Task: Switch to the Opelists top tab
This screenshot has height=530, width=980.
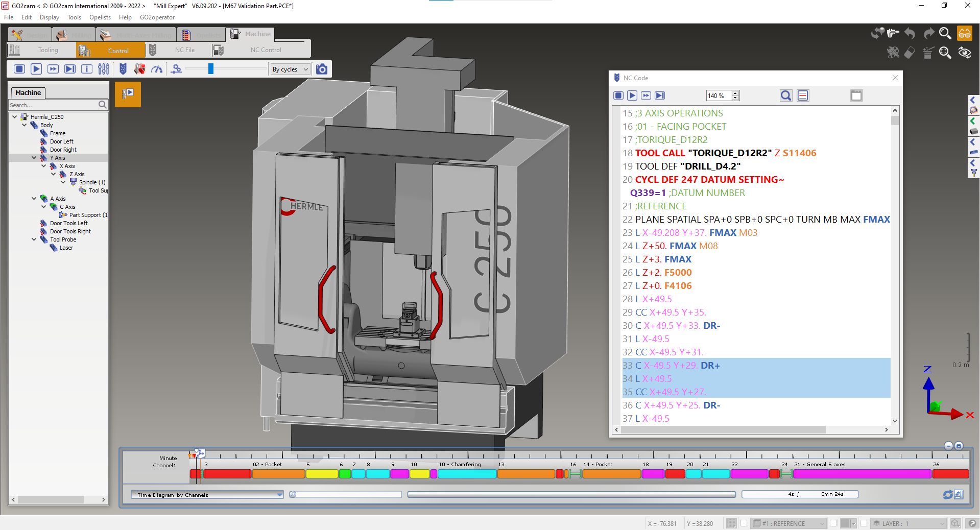Action: coord(202,35)
